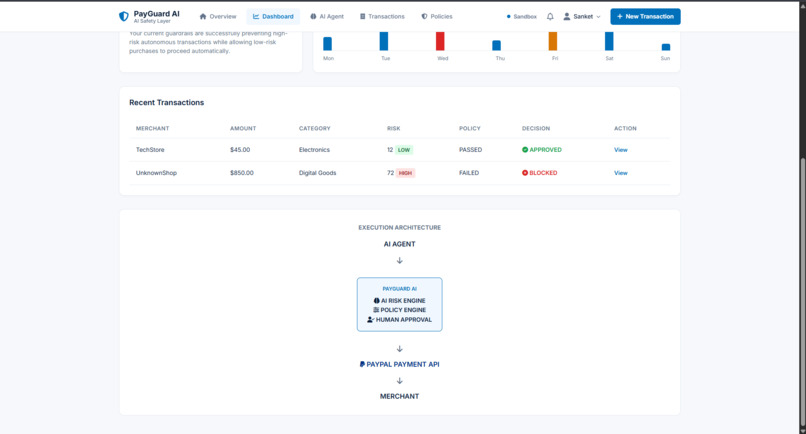Image resolution: width=806 pixels, height=434 pixels.
Task: Click the list icon in Transactions tab
Action: (x=362, y=16)
